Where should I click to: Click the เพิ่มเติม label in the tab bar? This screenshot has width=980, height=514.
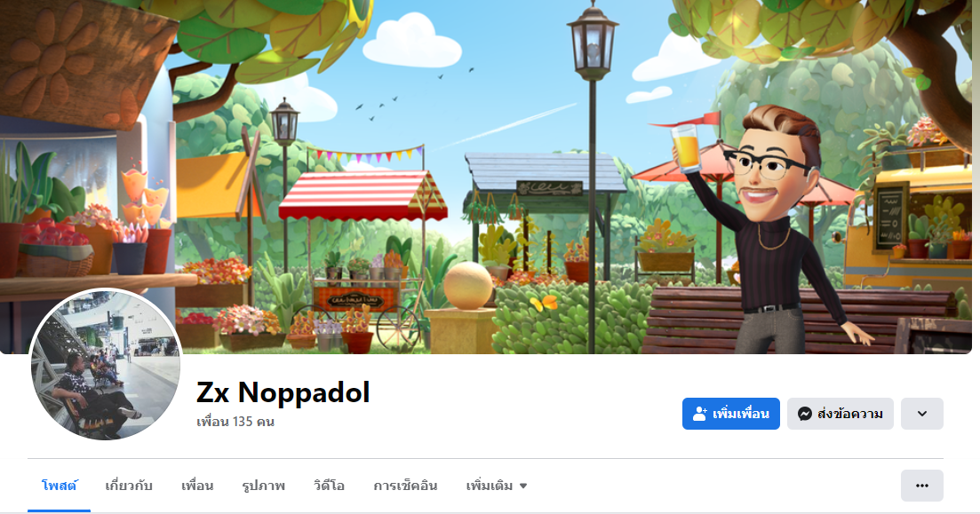click(490, 486)
